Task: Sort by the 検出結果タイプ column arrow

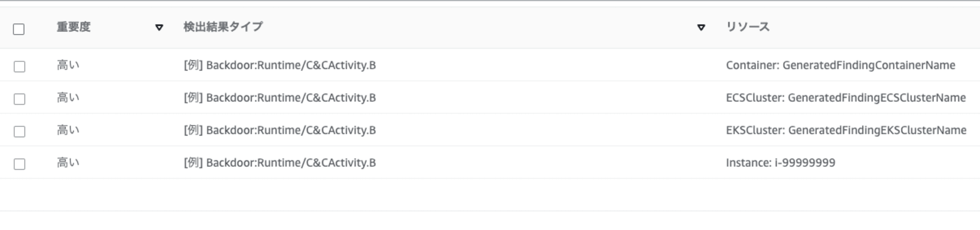Action: tap(701, 27)
